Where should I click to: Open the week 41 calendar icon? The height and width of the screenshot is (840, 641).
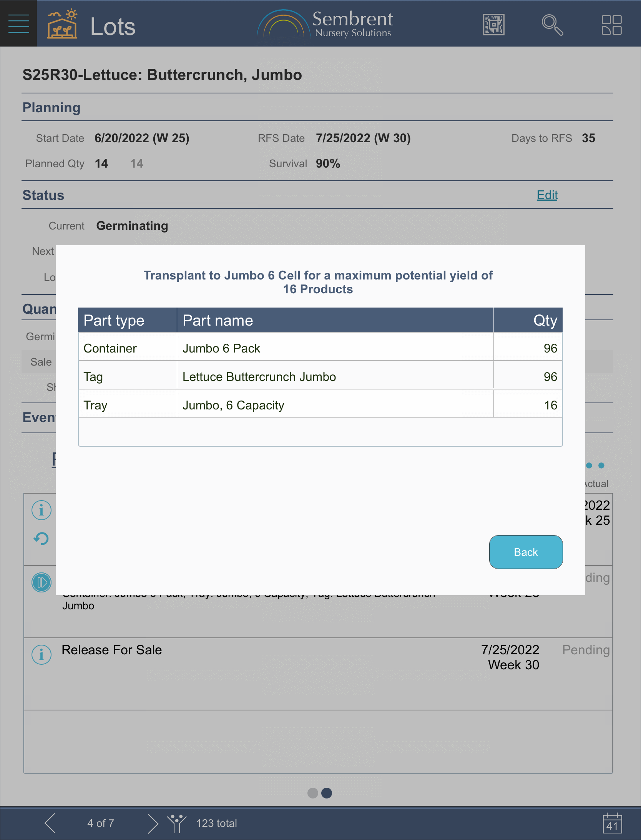tap(612, 823)
